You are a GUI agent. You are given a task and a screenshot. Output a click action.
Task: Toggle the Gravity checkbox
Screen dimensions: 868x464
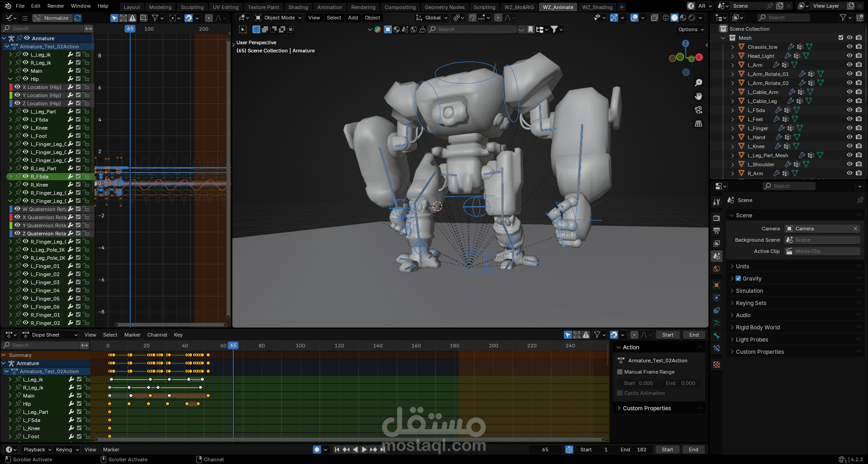pyautogui.click(x=738, y=279)
